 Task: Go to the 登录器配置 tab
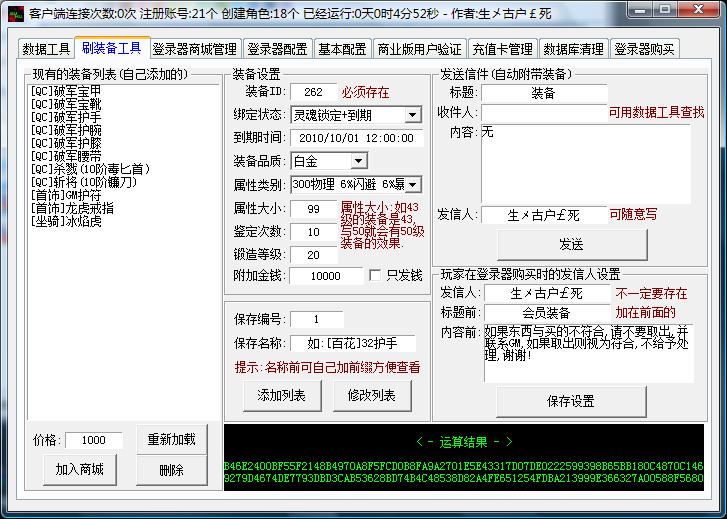tap(277, 49)
